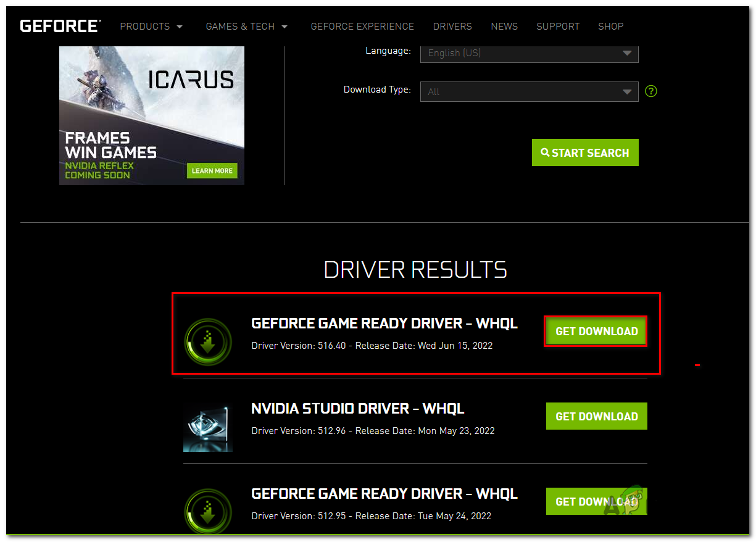
Task: Click the NVIDIA Studio Driver icon
Action: 208,427
